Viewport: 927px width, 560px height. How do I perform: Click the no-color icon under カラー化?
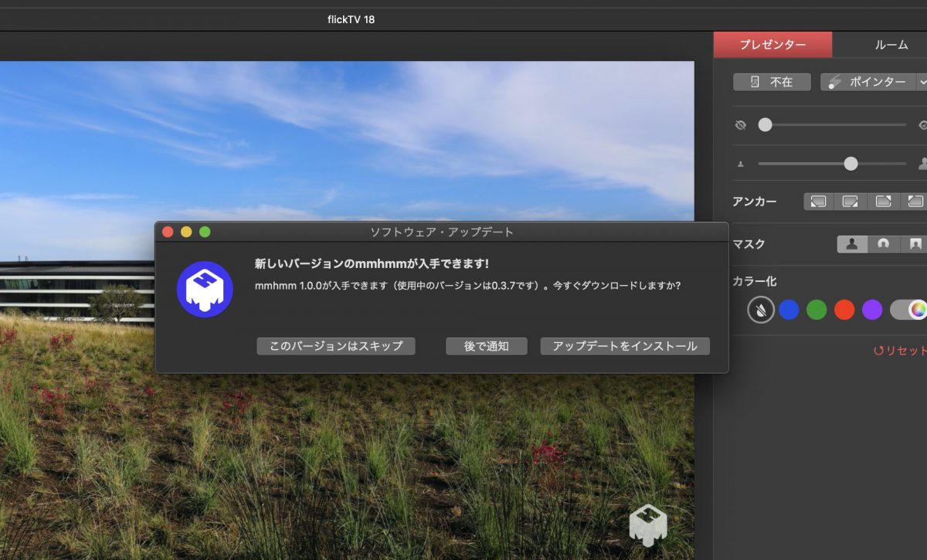coord(761,310)
